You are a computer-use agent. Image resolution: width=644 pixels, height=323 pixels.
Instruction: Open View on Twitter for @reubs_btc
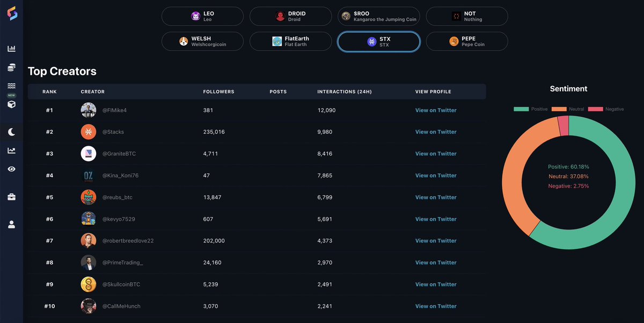tap(436, 197)
